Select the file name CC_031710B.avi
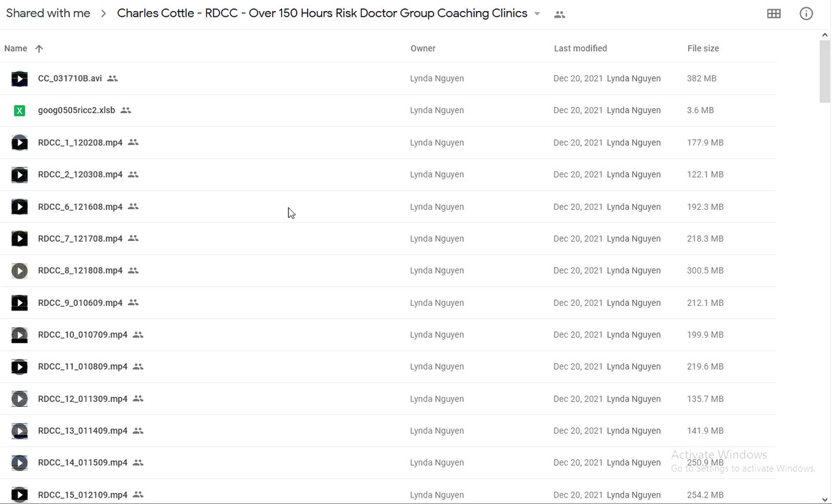Image resolution: width=832 pixels, height=504 pixels. (70, 79)
